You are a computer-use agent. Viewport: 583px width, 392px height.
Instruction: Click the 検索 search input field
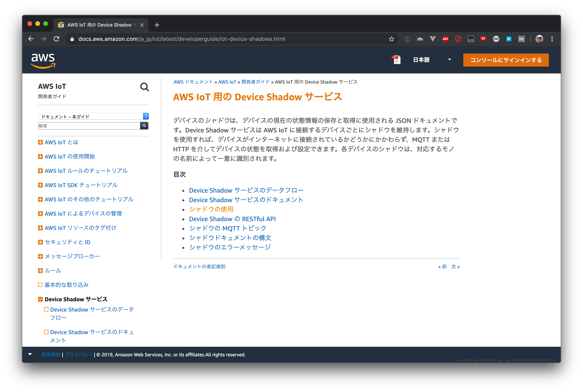click(89, 126)
